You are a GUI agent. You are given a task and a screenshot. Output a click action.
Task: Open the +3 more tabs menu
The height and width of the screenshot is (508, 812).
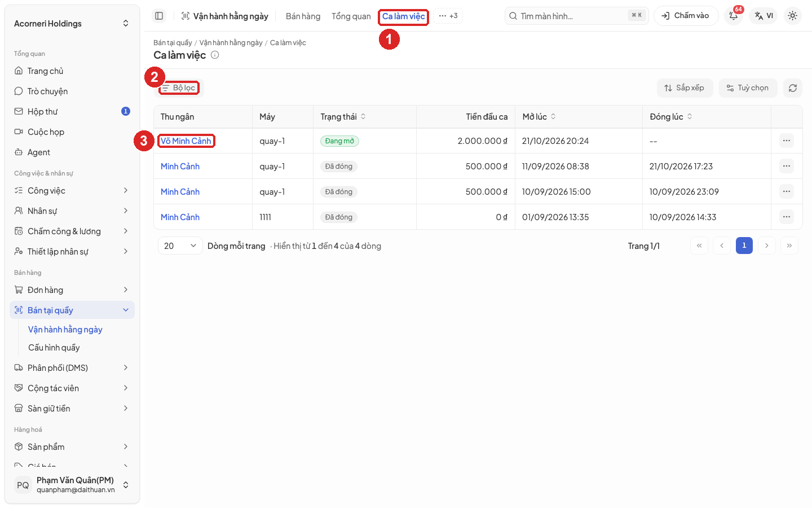pyautogui.click(x=448, y=16)
